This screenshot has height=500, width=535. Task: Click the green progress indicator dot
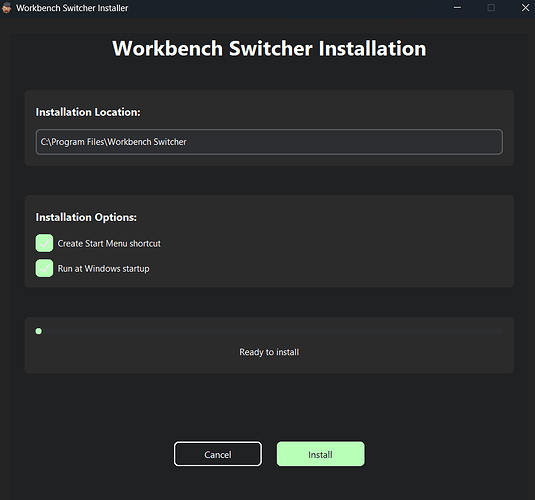pyautogui.click(x=39, y=331)
